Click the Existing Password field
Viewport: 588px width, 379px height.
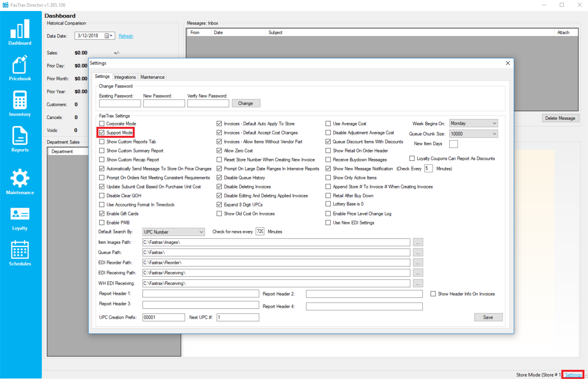120,103
